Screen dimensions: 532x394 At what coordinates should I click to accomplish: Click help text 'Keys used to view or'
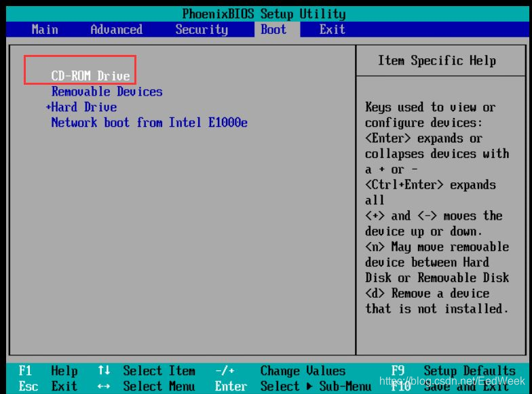click(x=430, y=107)
